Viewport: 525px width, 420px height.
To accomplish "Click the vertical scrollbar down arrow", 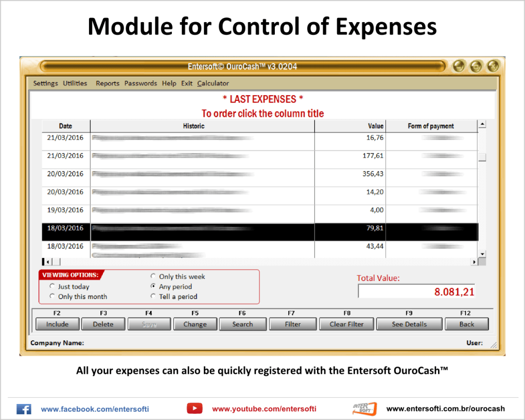I will click(x=482, y=254).
